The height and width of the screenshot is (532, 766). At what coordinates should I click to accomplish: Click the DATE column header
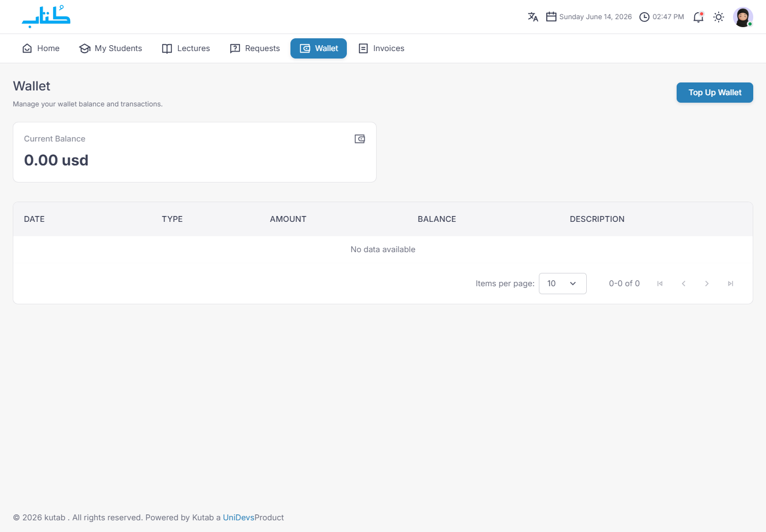[x=34, y=219]
